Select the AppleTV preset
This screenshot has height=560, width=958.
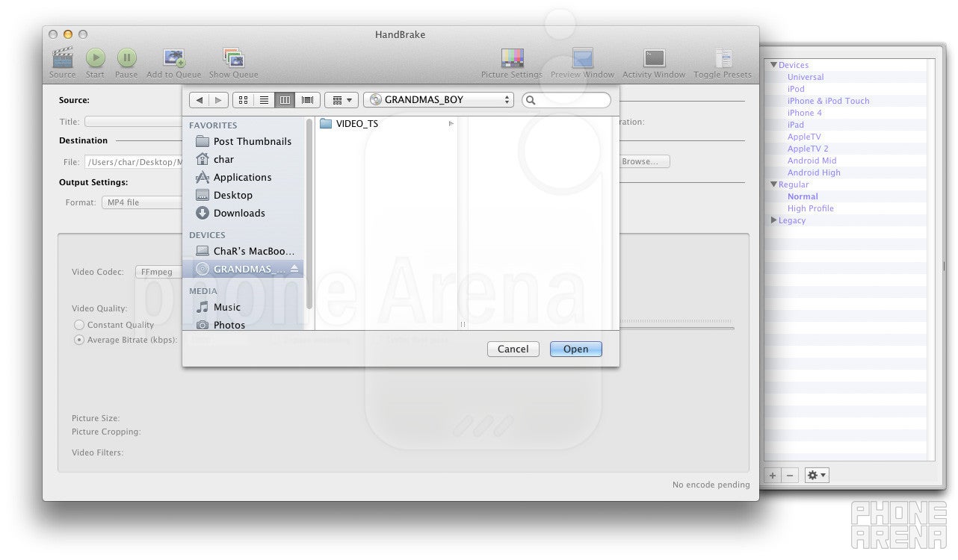pos(804,137)
